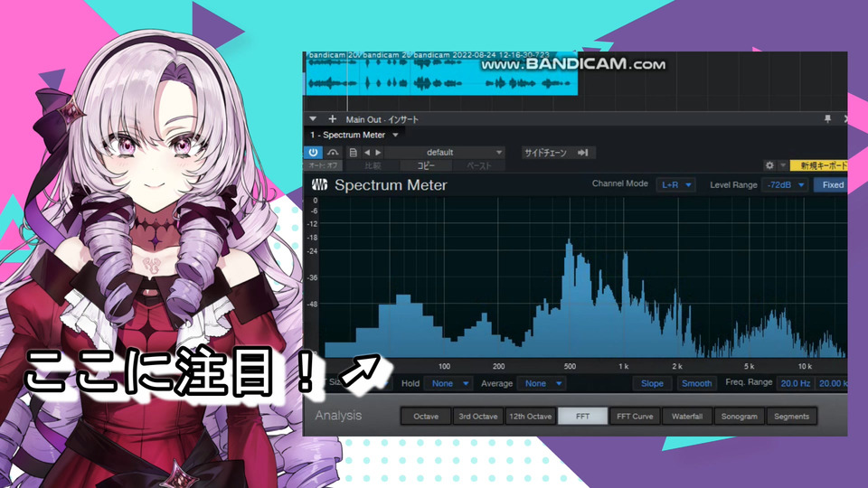Open the Hold None dropdown
Image resolution: width=868 pixels, height=488 pixels.
pos(448,383)
